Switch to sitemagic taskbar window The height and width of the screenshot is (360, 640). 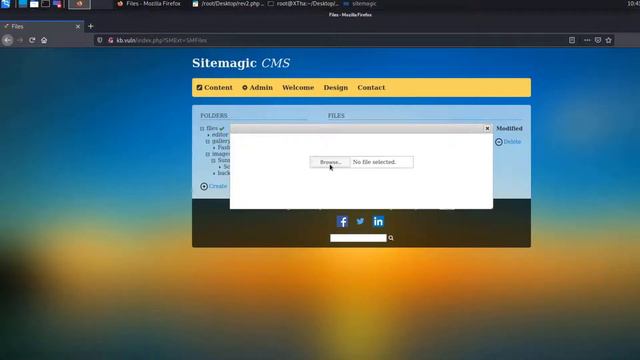point(360,4)
